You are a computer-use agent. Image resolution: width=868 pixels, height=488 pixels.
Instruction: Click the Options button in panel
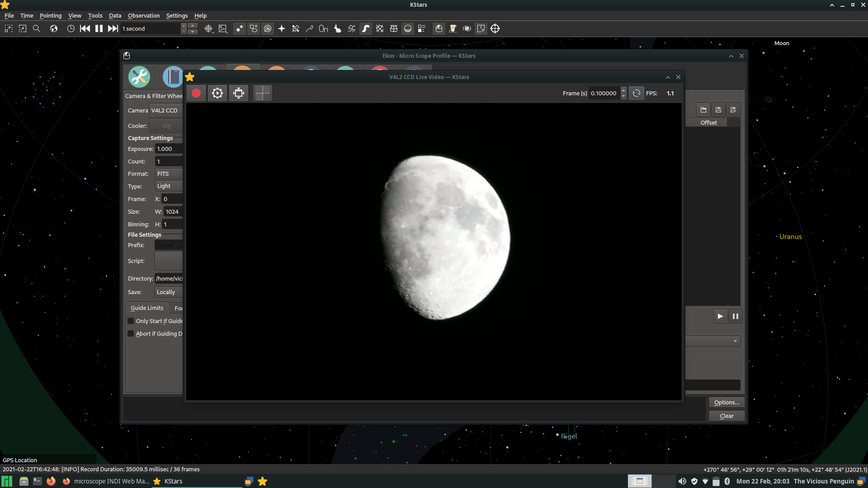[x=726, y=402]
